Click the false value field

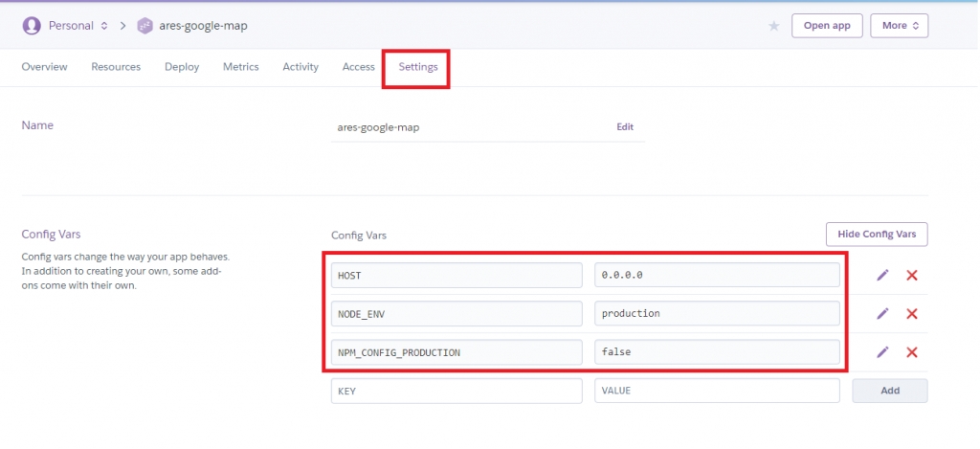(x=718, y=352)
